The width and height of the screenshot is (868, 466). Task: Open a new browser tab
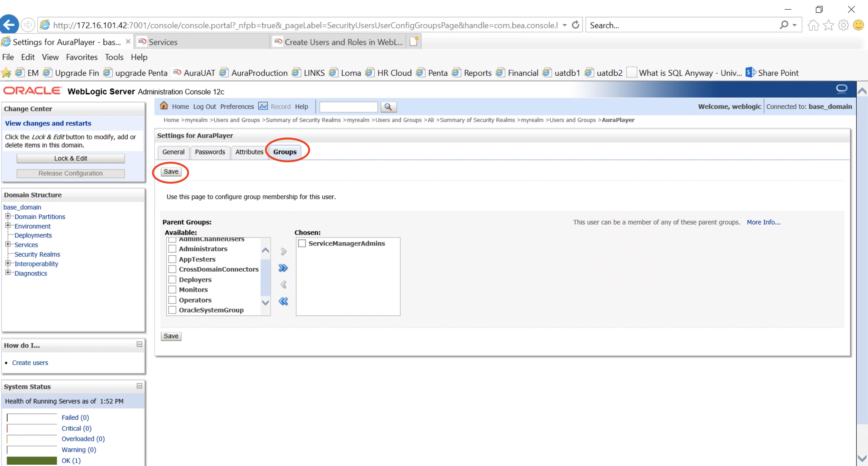point(414,42)
